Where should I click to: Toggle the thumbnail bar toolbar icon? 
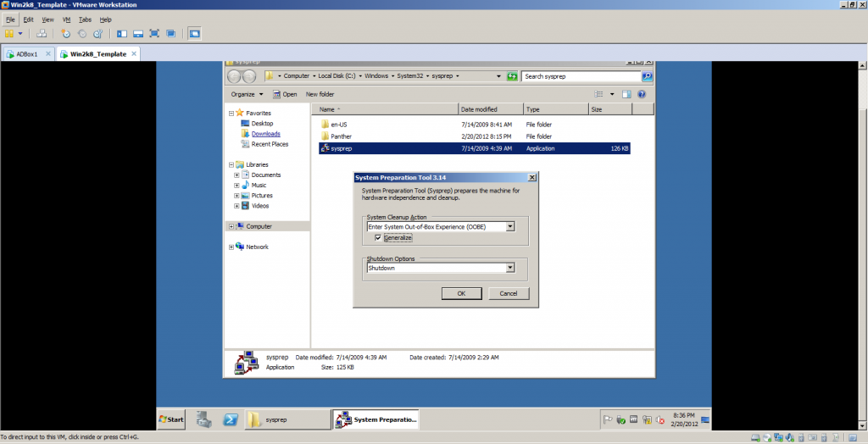[138, 34]
